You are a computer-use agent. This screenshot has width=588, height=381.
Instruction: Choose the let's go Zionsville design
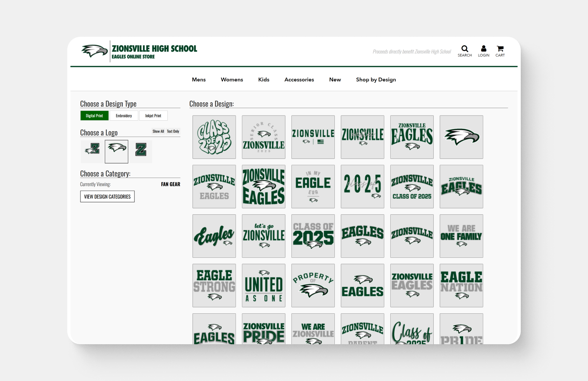pos(263,236)
